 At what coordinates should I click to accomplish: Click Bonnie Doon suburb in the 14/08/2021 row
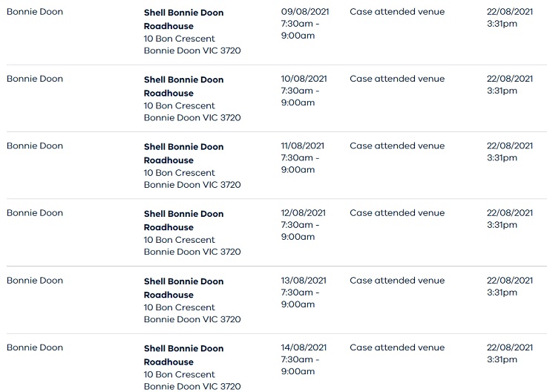[x=35, y=347]
